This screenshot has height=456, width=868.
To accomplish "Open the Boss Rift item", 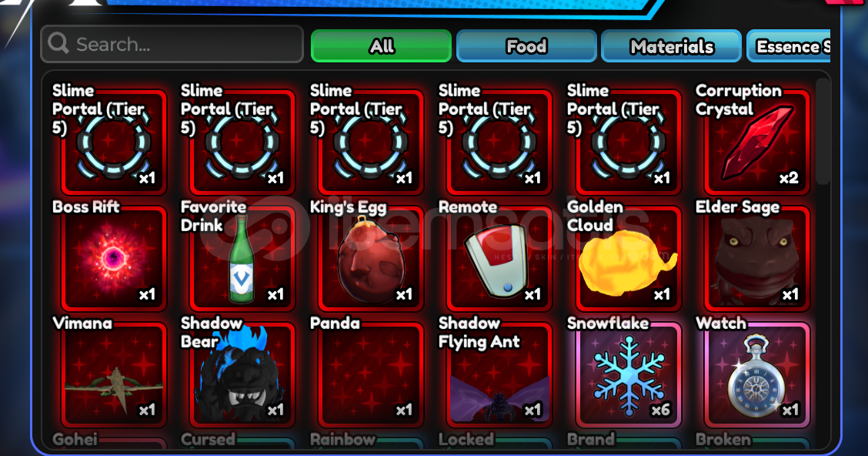I will tap(114, 257).
